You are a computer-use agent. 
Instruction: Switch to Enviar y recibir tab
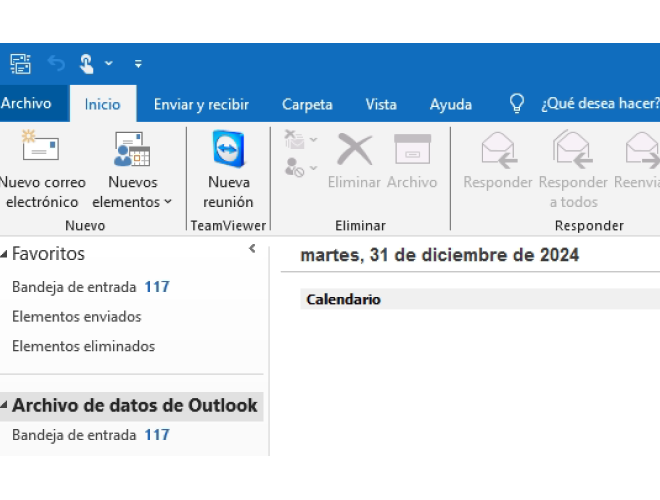pyautogui.click(x=201, y=104)
